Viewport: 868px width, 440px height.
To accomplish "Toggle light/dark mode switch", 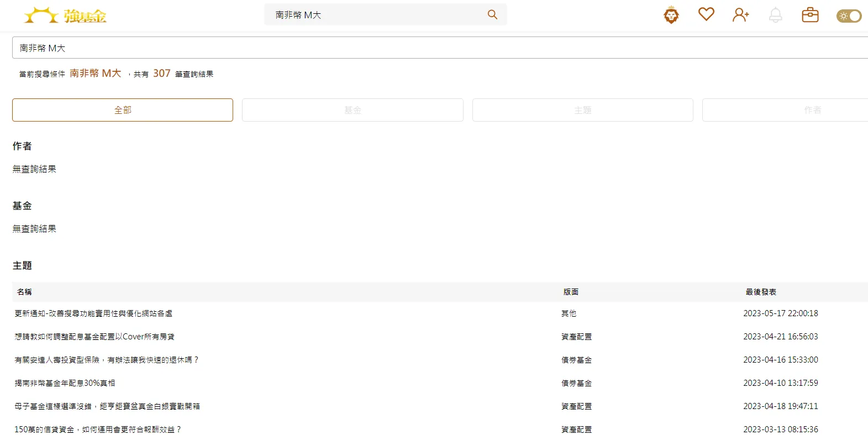I will [849, 16].
